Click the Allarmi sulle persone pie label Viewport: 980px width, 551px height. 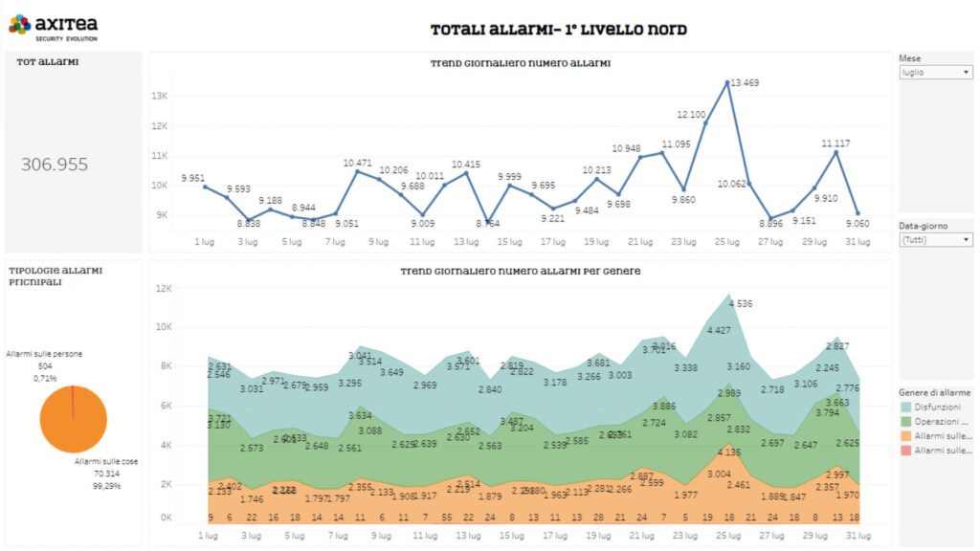click(x=44, y=354)
